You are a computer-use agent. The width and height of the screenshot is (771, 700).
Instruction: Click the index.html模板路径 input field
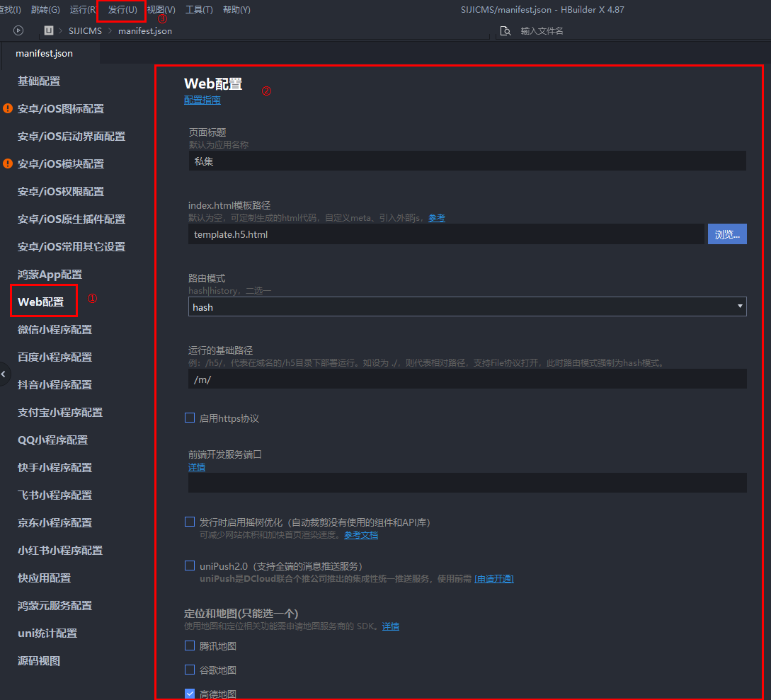[446, 234]
